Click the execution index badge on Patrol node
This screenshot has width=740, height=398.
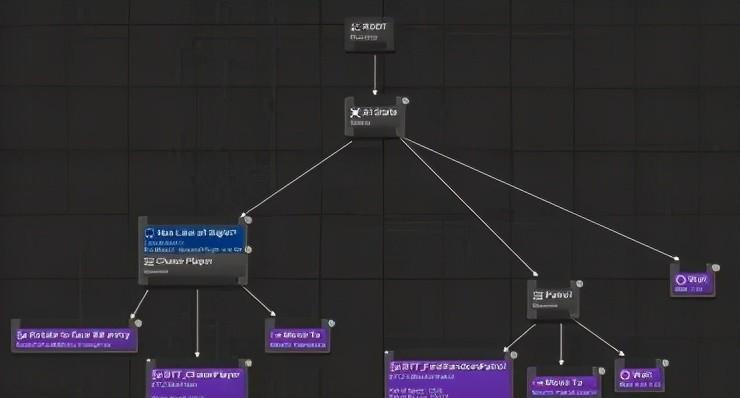(579, 284)
